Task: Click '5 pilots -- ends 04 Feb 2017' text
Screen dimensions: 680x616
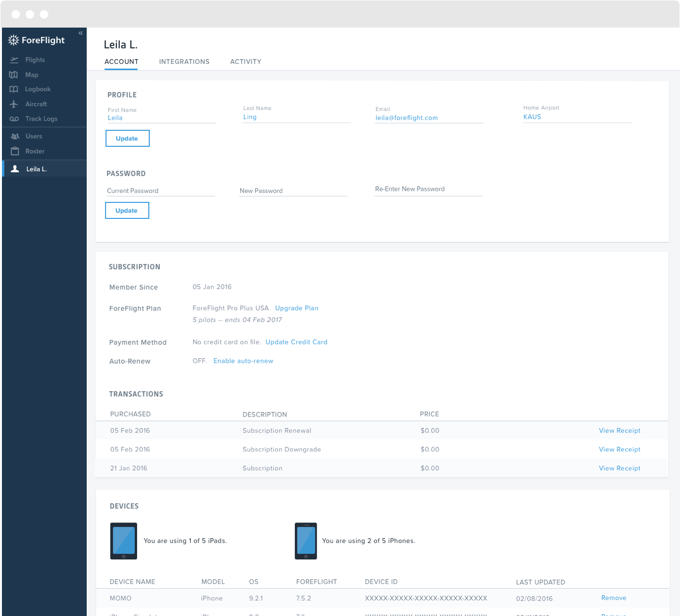Action: click(237, 320)
